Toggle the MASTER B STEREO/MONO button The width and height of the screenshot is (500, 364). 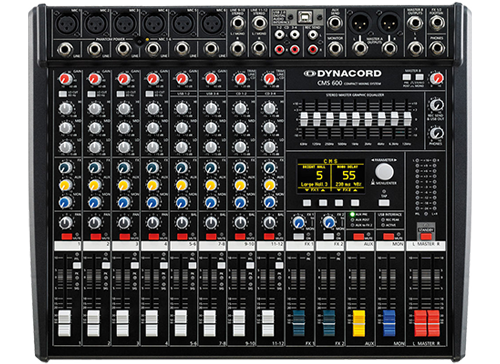[419, 77]
